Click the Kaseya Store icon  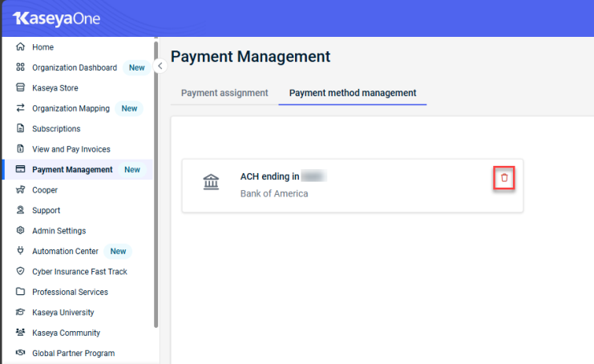tap(21, 88)
